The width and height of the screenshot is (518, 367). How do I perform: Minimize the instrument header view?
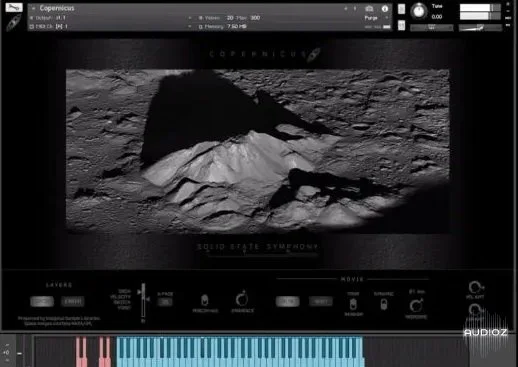pos(508,11)
